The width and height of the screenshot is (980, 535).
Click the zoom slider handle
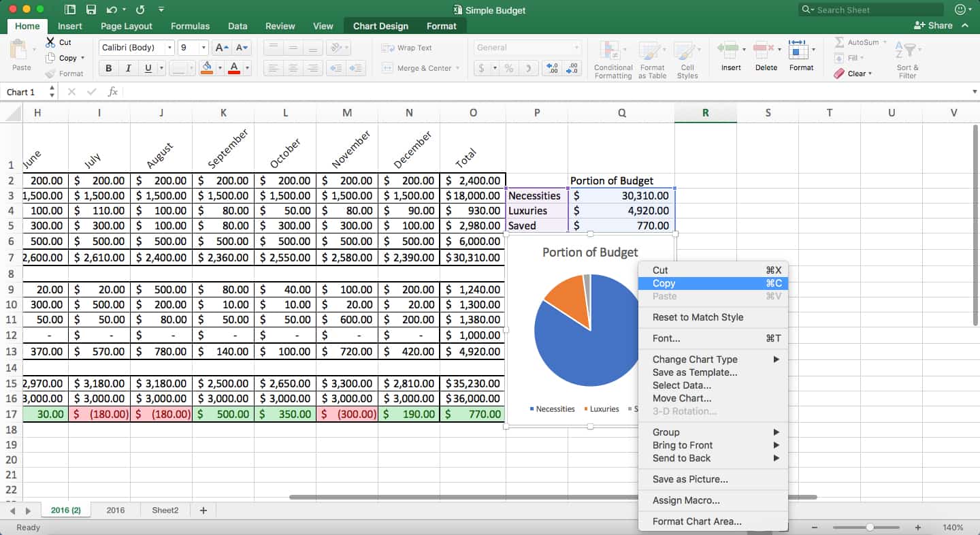point(870,528)
